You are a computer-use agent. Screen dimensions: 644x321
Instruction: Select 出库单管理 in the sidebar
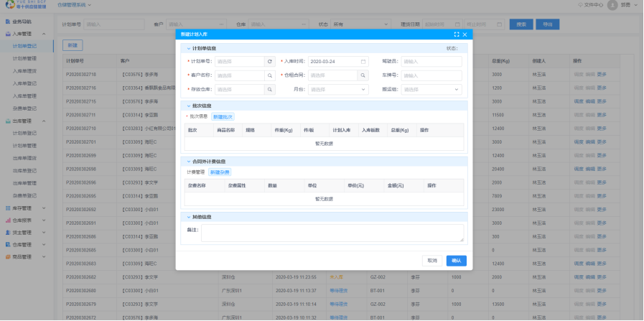(x=24, y=183)
